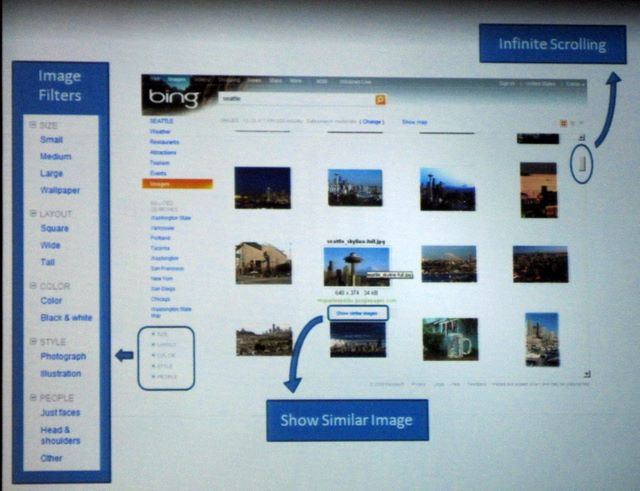Click the grid view icon above results
Image resolution: width=640 pixels, height=491 pixels.
tap(565, 123)
